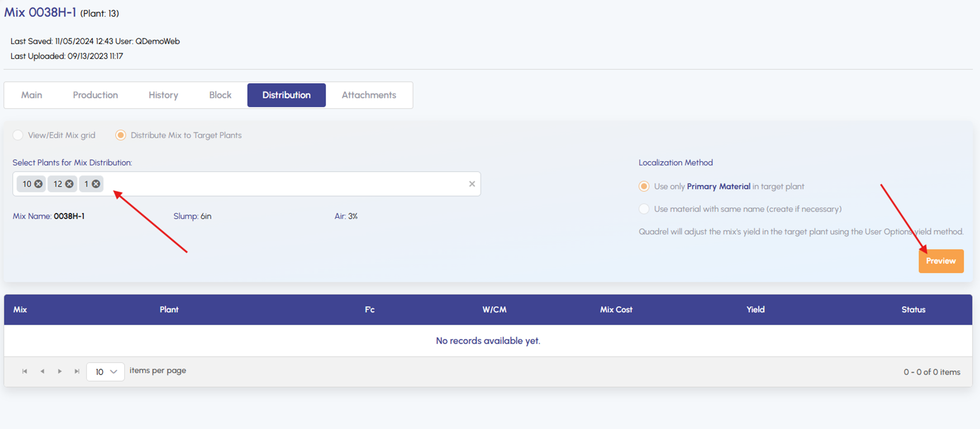
Task: Select Distribute Mix to Target Plants
Action: [121, 136]
